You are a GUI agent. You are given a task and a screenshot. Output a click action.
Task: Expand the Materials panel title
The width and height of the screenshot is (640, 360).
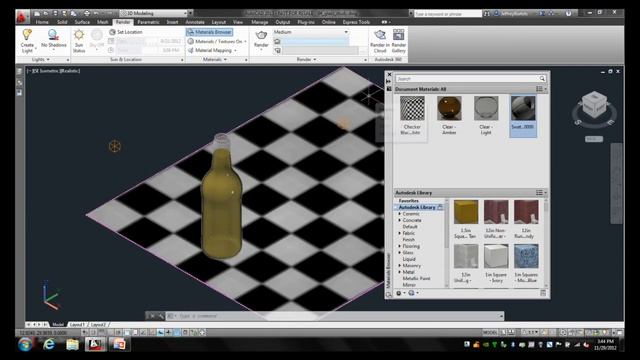click(215, 60)
